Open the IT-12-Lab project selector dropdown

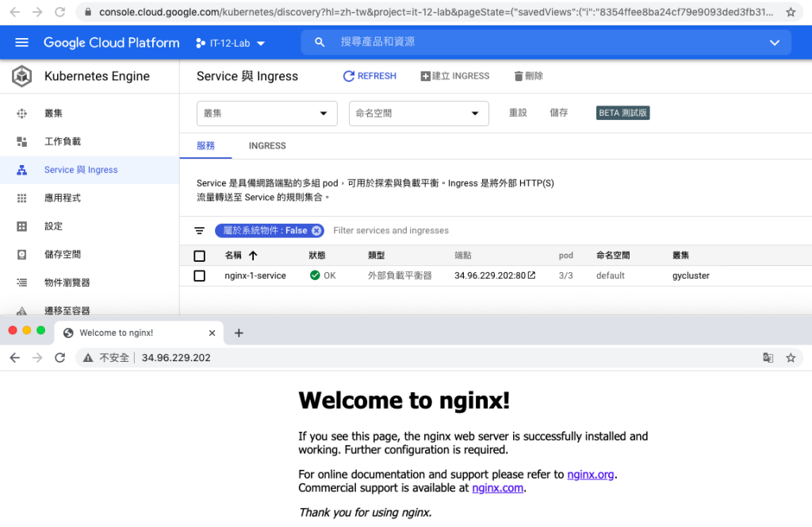click(x=231, y=43)
